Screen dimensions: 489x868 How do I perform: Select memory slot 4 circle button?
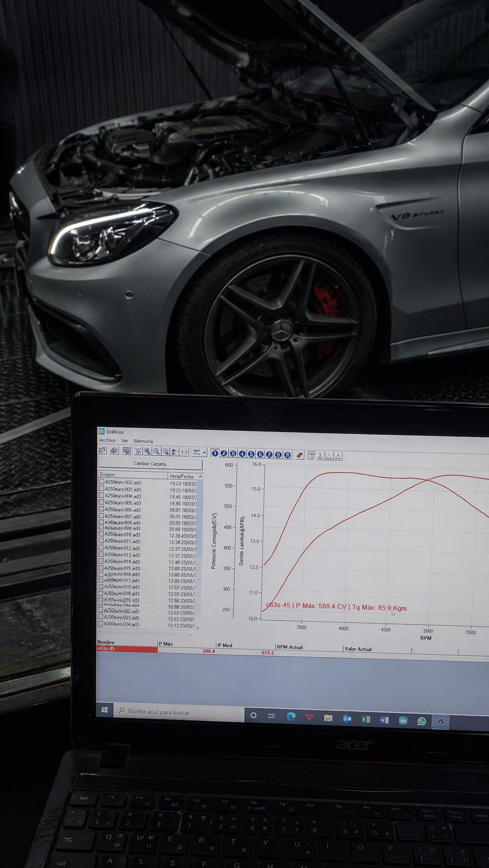tap(242, 454)
